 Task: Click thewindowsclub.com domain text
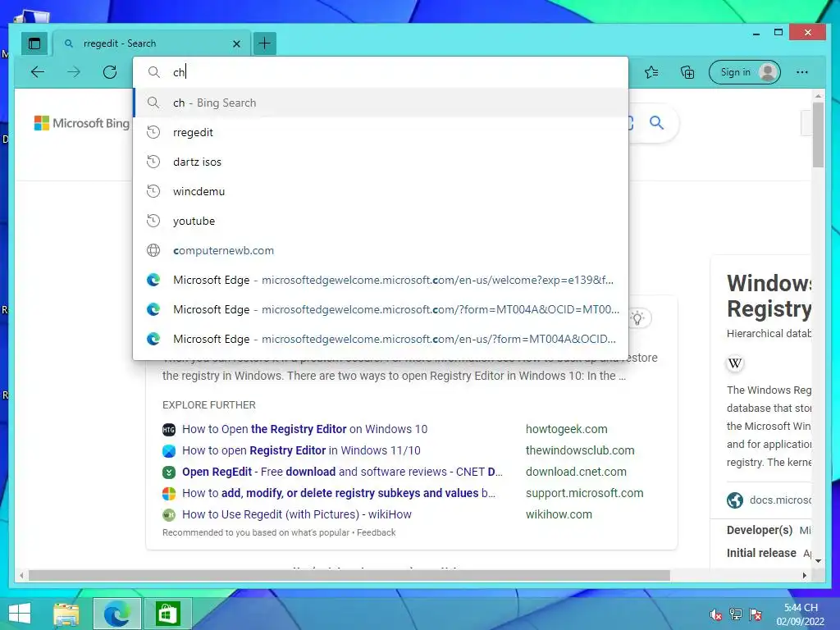[x=580, y=450]
